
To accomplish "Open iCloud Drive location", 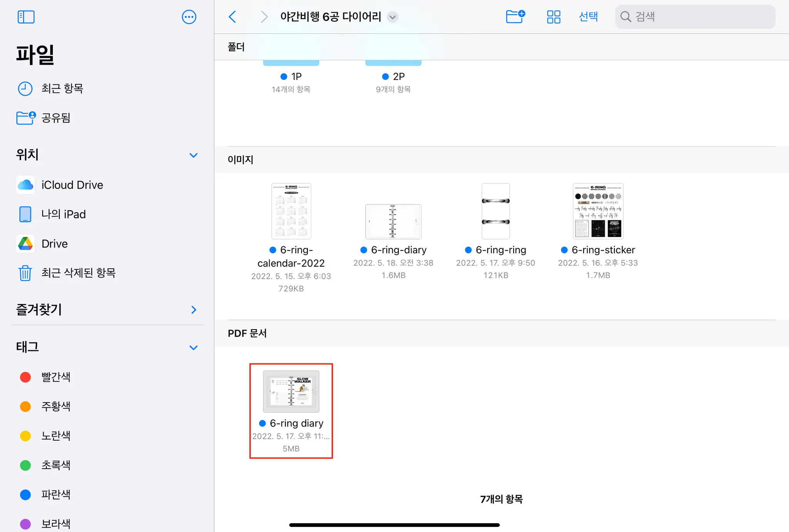I will [x=72, y=185].
